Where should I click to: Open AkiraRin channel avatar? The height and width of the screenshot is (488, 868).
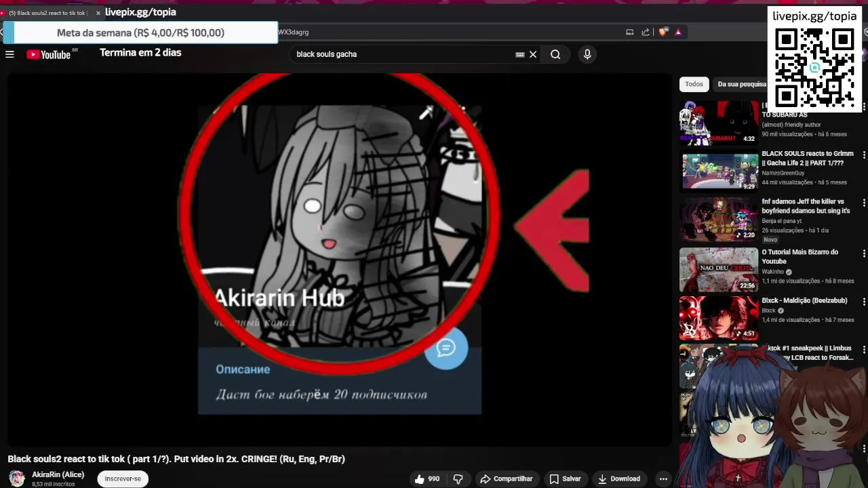tap(16, 479)
